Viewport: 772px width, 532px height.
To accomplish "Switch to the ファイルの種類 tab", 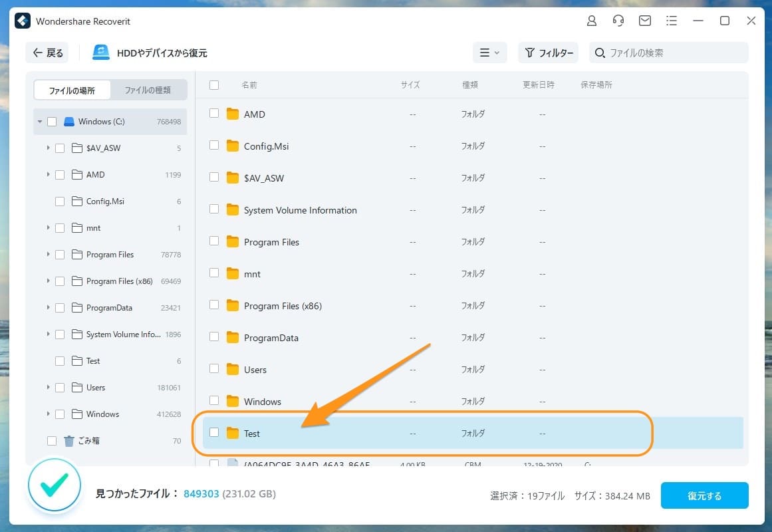I will tap(148, 90).
